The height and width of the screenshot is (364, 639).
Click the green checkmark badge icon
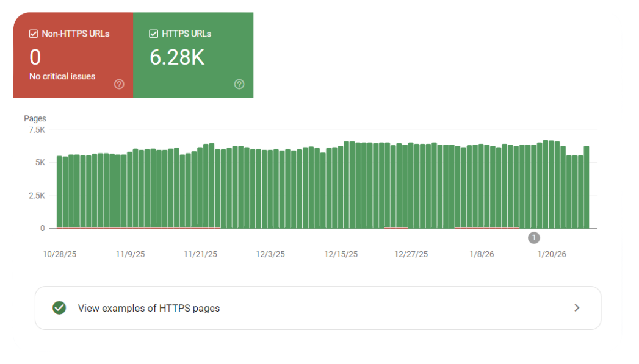point(59,308)
